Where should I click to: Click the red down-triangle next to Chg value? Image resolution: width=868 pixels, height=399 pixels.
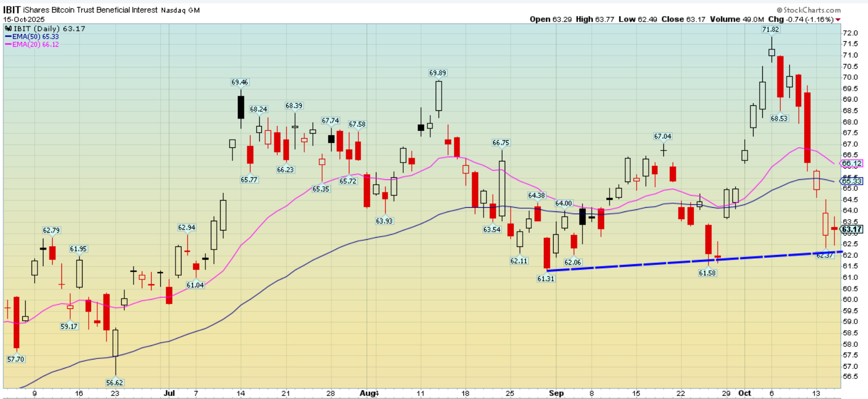[x=838, y=20]
